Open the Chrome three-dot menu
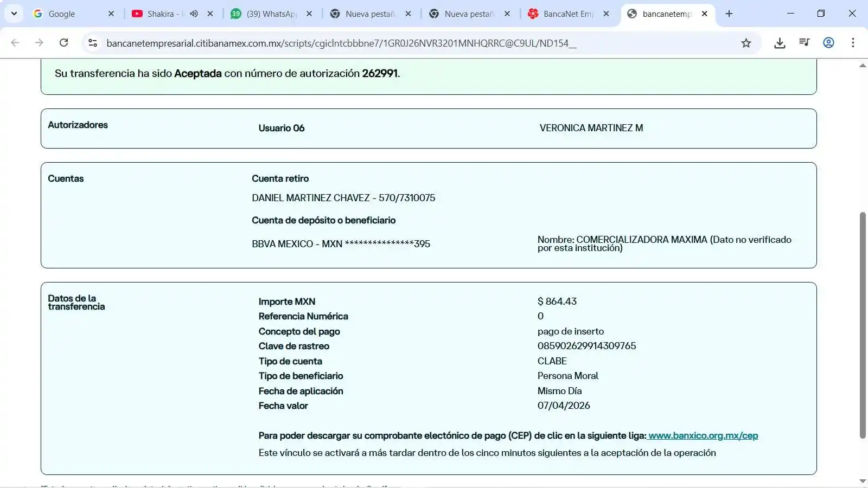This screenshot has width=868, height=488. click(853, 43)
